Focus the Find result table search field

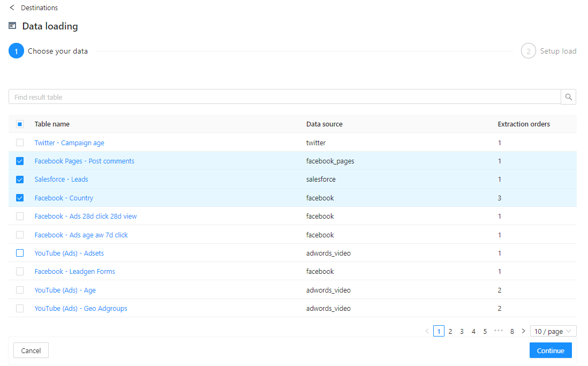coord(284,97)
